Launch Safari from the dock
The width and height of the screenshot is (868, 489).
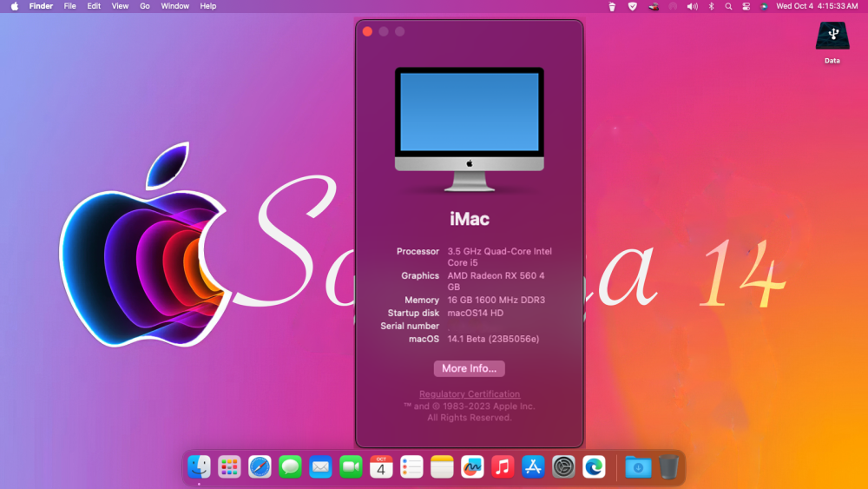pos(260,466)
